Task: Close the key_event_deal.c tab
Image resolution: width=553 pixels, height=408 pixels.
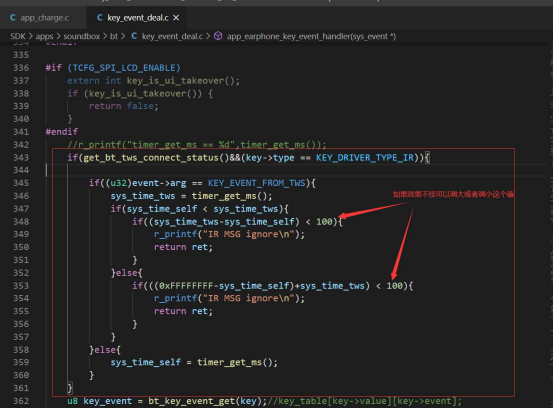Action: 176,18
